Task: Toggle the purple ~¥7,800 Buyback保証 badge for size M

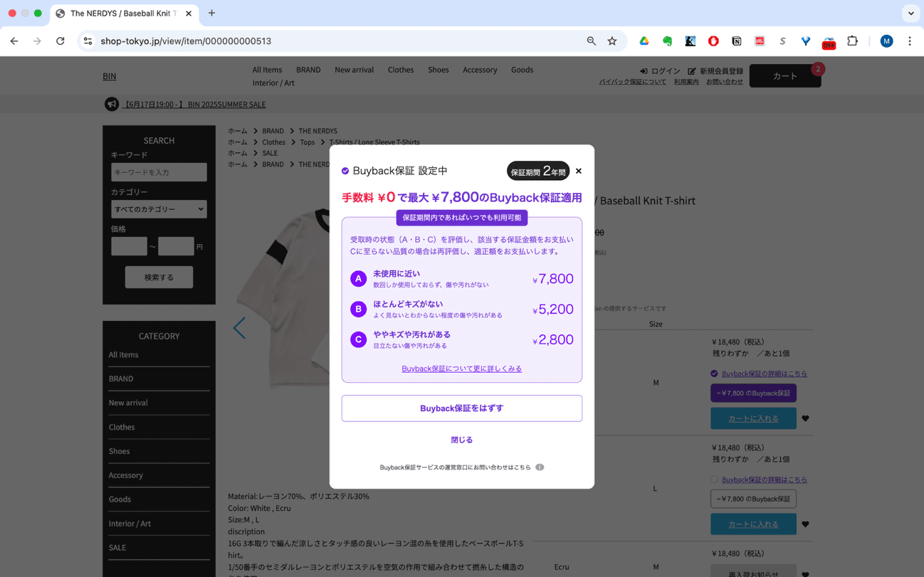Action: coord(753,393)
